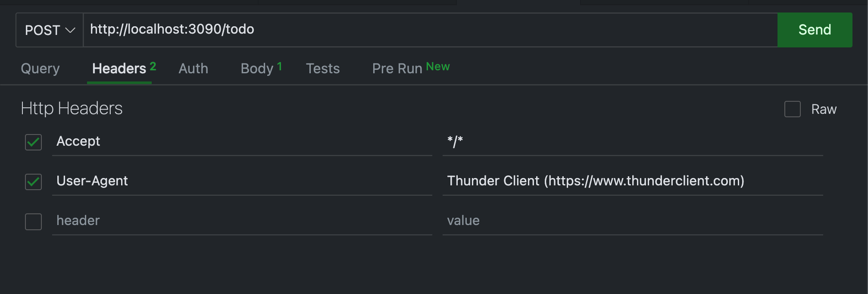
Task: Click the Send request button
Action: (x=814, y=30)
